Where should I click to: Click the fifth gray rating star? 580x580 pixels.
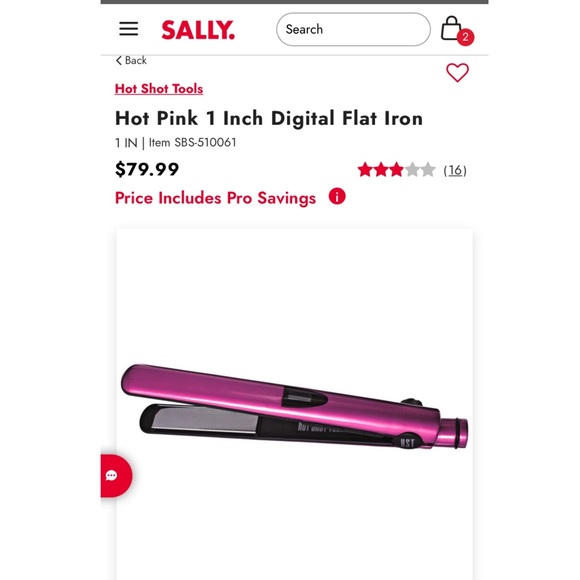(x=428, y=170)
